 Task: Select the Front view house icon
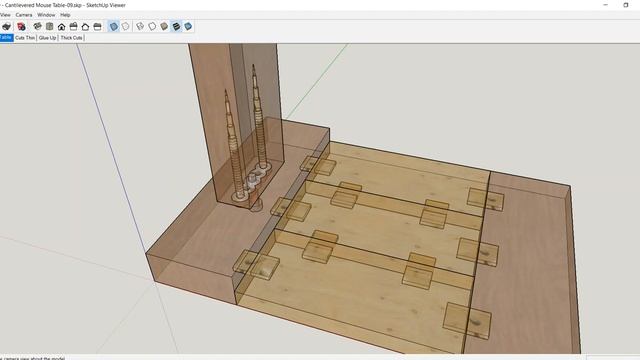61,27
